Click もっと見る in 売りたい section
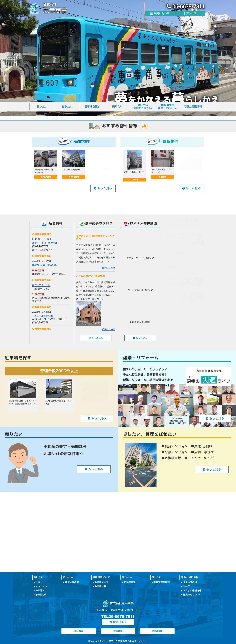Image resolution: width=236 pixels, height=644 pixels. (x=94, y=469)
